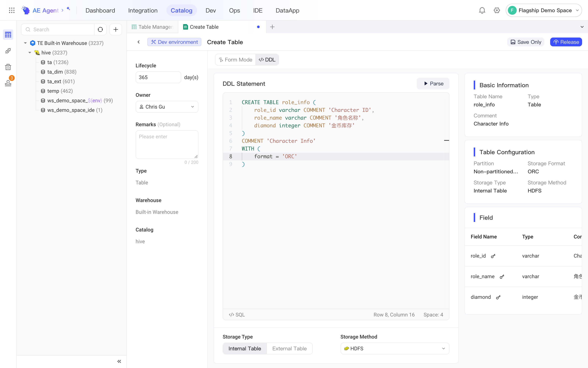The height and width of the screenshot is (368, 588).
Task: Open Flagship Demo Space dropdown
Action: point(544,10)
